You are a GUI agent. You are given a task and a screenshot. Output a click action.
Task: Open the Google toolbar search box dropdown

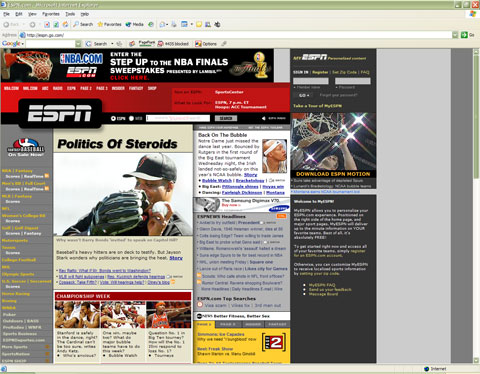tap(78, 44)
